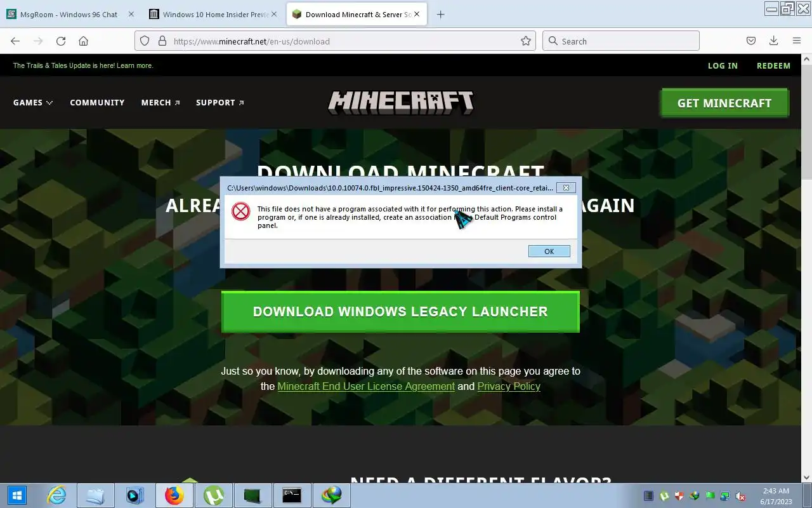Open uTorrent from the taskbar
812x508 pixels.
tap(213, 495)
